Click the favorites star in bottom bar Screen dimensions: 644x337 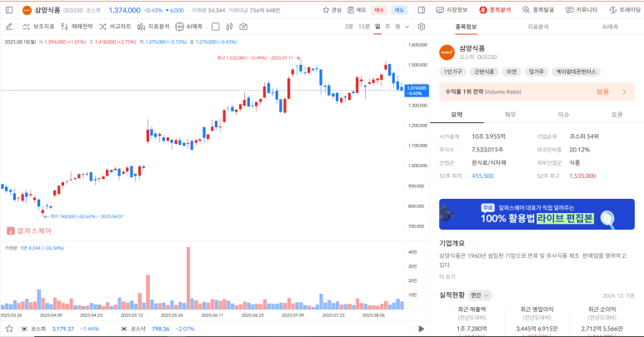point(9,329)
